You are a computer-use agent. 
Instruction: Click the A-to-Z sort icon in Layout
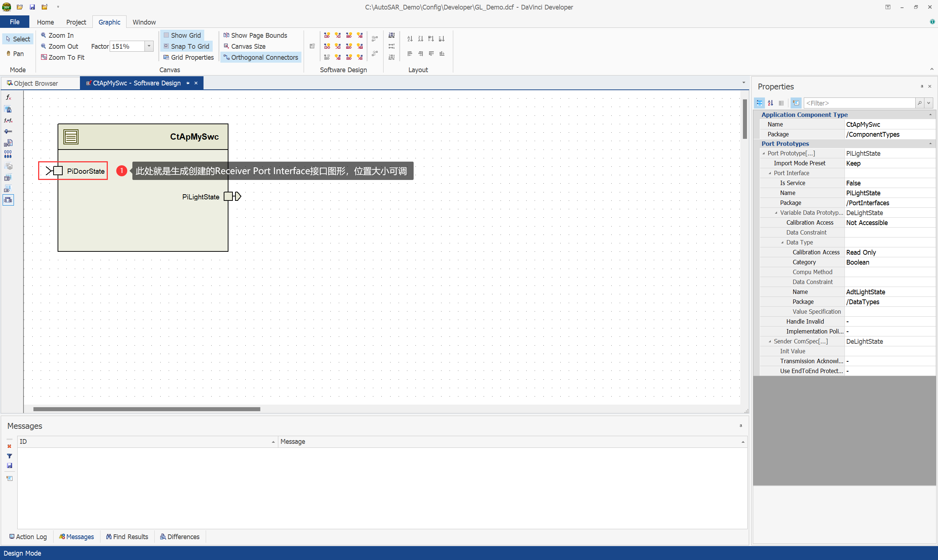(410, 39)
